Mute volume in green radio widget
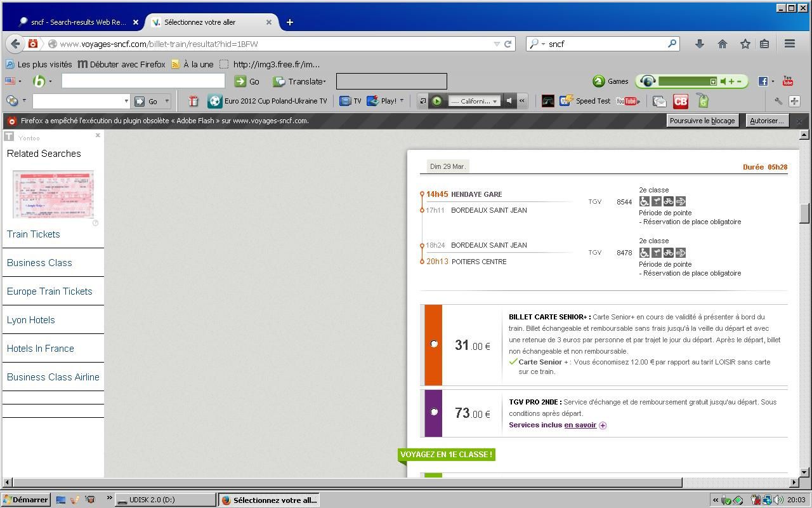812x508 pixels. [723, 81]
